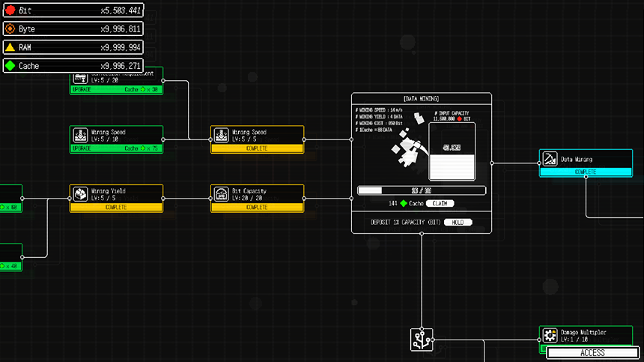Upgrade Mining Speed for 75 Cache
Viewport: 644px width, 362px height.
coord(116,148)
